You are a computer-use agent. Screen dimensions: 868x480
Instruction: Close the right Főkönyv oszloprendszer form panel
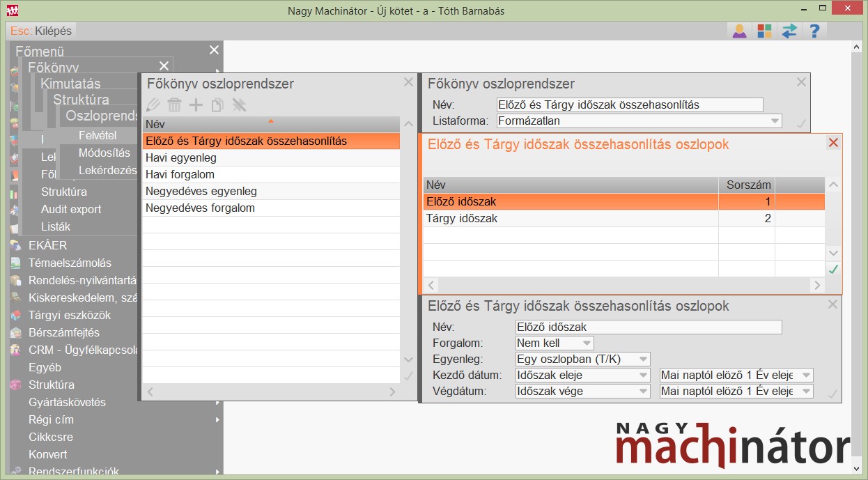click(x=801, y=82)
